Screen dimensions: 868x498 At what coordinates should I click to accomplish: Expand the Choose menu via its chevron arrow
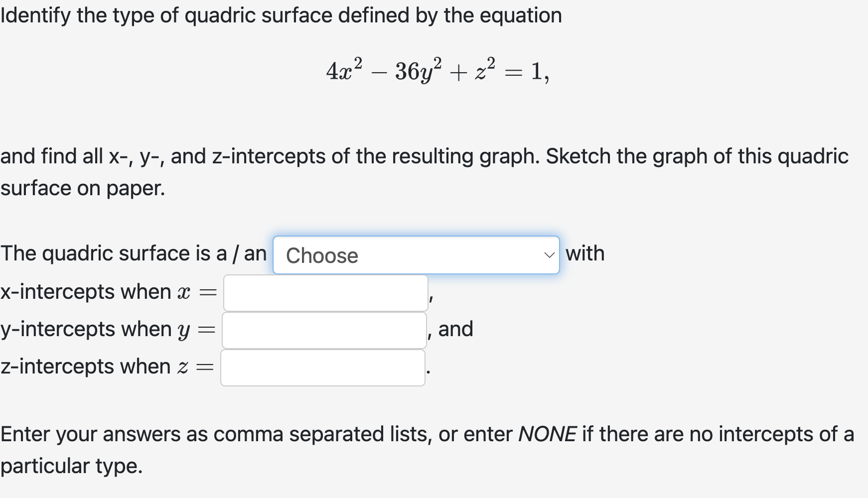pos(548,255)
